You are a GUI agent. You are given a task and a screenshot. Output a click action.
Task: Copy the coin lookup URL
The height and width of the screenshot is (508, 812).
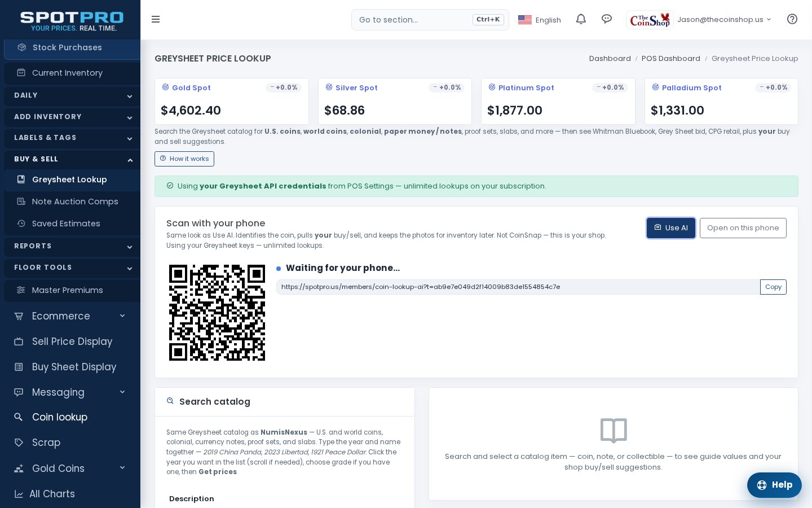(x=773, y=287)
